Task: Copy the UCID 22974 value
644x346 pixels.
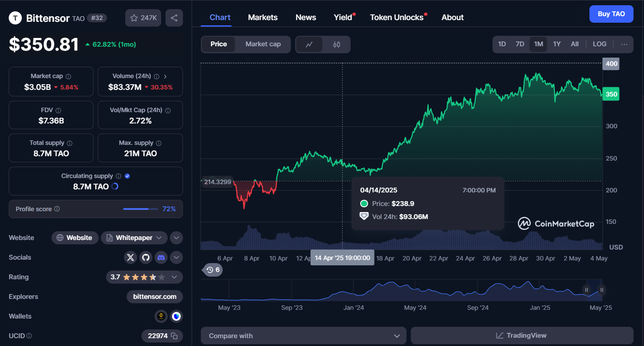Action: tap(174, 336)
